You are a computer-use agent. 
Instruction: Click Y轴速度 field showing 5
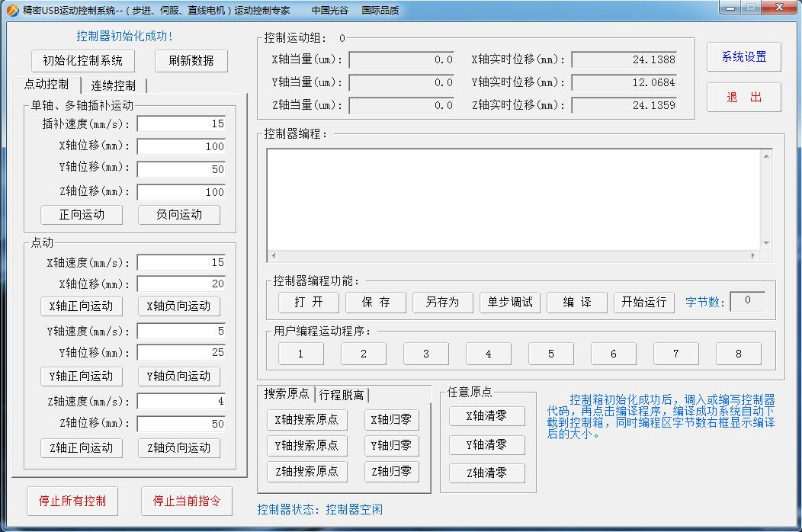tap(181, 331)
